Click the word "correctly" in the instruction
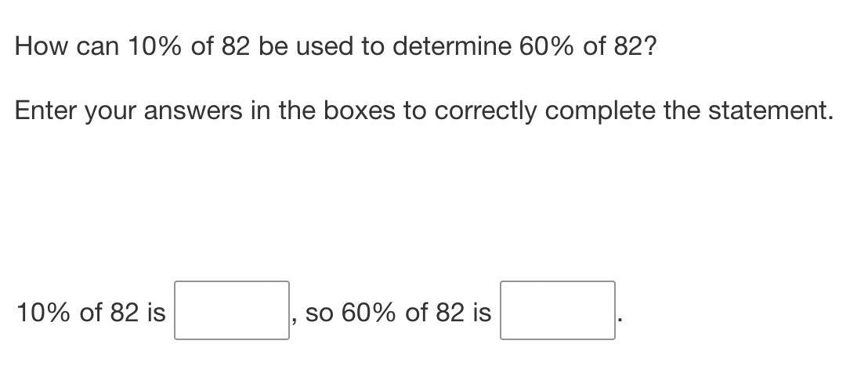Screen dimensions: 868x384 pyautogui.click(x=485, y=112)
